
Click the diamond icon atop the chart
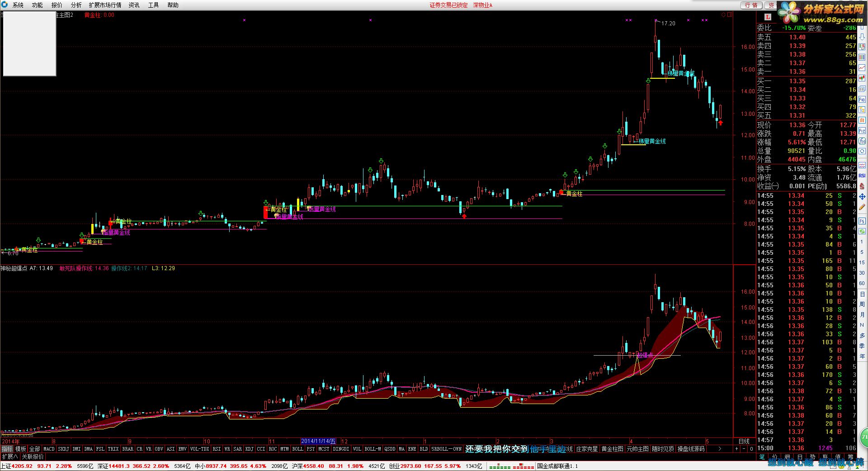pos(723,15)
